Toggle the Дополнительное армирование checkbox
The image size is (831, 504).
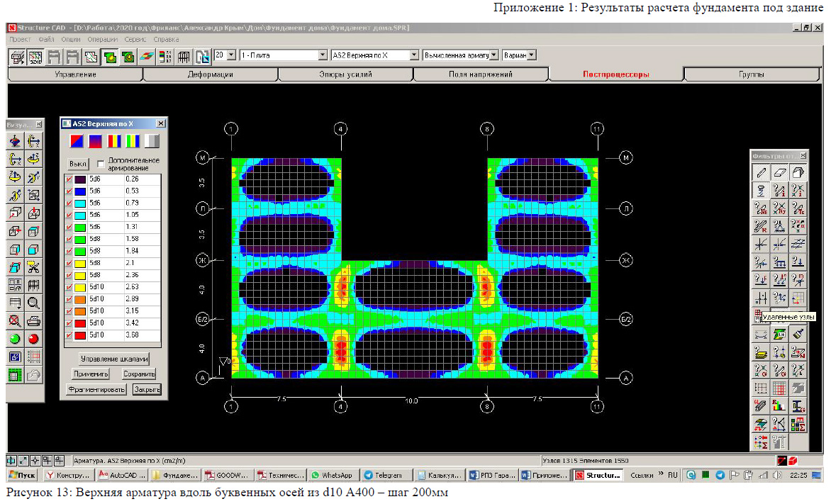pos(101,164)
